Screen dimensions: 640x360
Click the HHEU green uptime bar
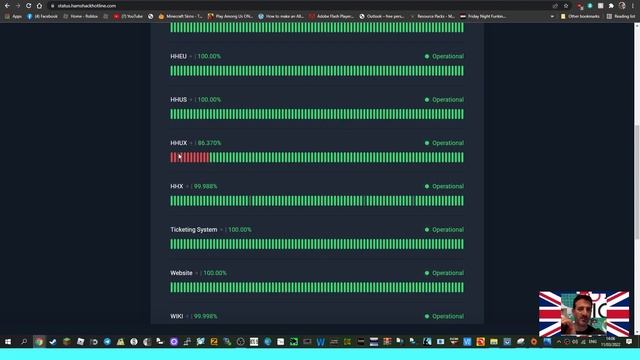(317, 71)
